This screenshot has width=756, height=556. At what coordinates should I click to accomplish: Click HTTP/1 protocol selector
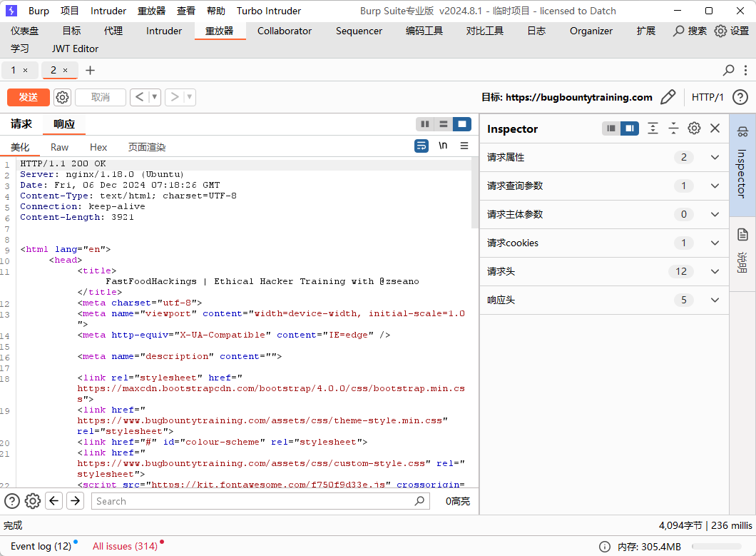[x=708, y=98]
